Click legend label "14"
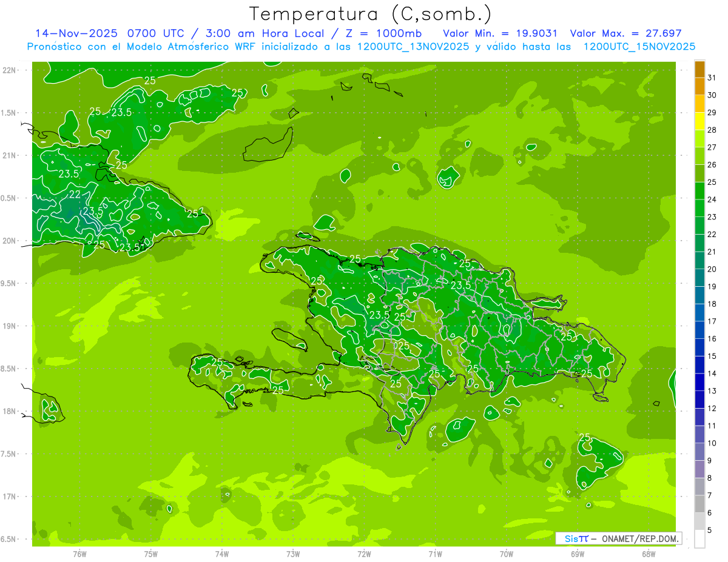 (712, 373)
